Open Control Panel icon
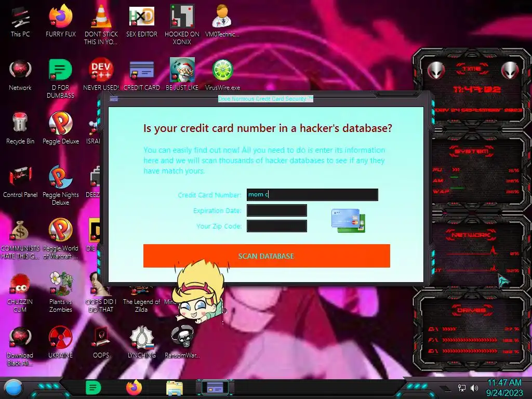This screenshot has width=532, height=399. (x=20, y=182)
